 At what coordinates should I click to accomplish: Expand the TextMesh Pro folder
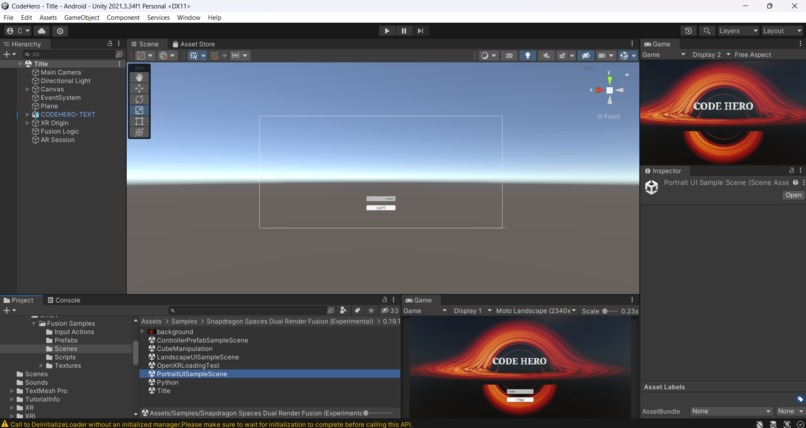(x=12, y=391)
